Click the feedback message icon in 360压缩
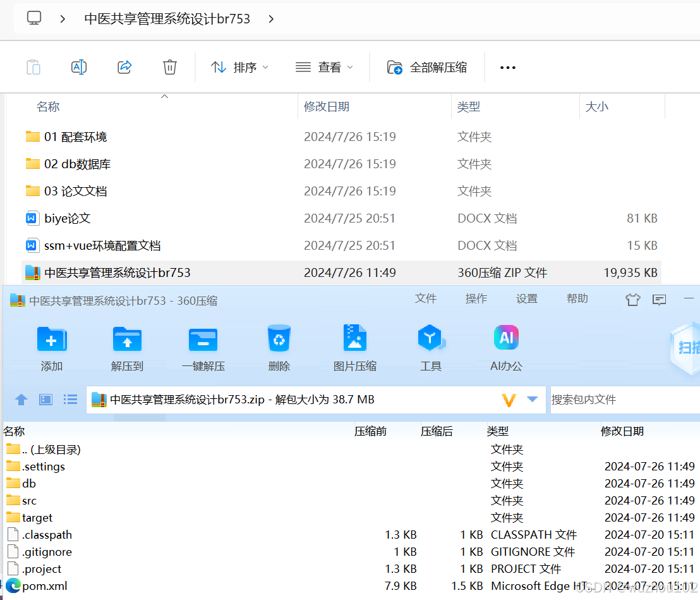This screenshot has height=600, width=700. [x=659, y=299]
